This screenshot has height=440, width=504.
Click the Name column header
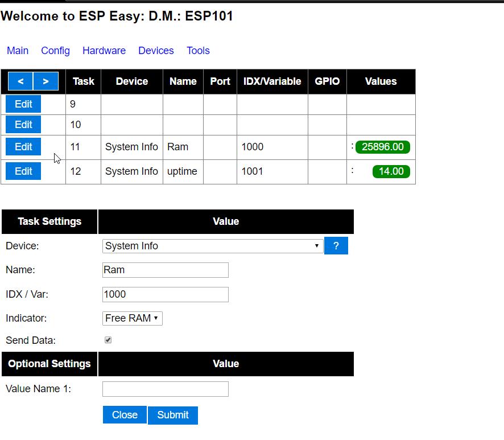click(x=183, y=81)
